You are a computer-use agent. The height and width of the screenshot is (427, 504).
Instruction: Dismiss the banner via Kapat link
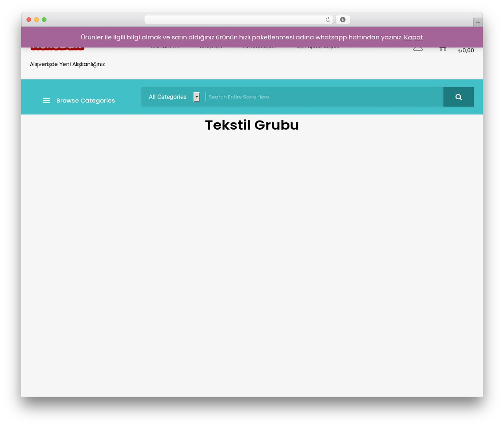pyautogui.click(x=413, y=37)
